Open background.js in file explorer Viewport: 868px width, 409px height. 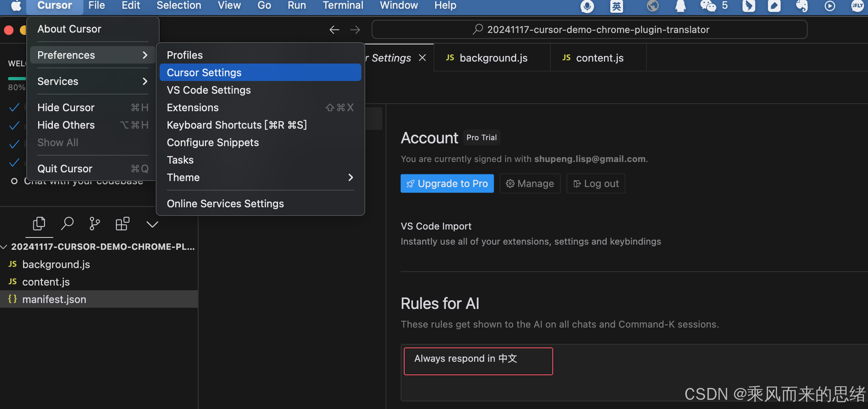99,264
